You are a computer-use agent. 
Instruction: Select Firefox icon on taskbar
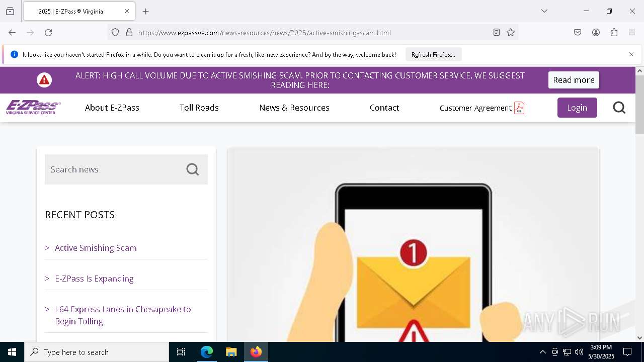point(256,352)
